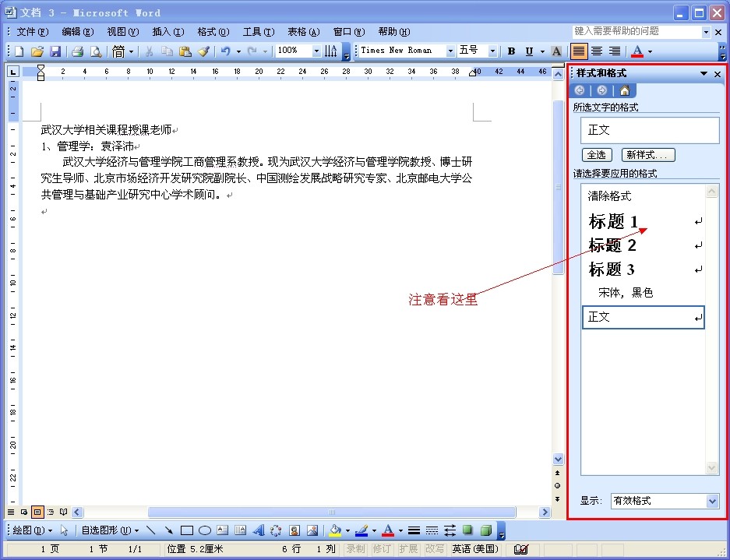
Task: Insert picture from file
Action: point(312,530)
